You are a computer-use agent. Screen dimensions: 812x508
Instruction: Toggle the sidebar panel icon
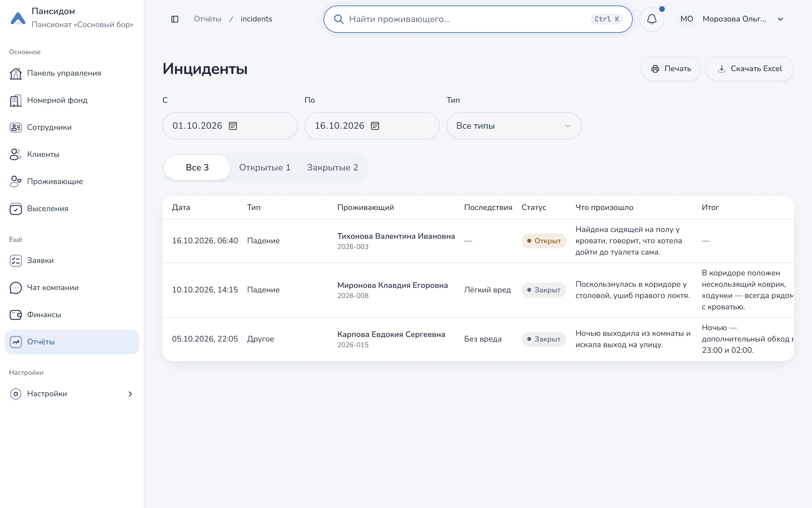[x=175, y=19]
